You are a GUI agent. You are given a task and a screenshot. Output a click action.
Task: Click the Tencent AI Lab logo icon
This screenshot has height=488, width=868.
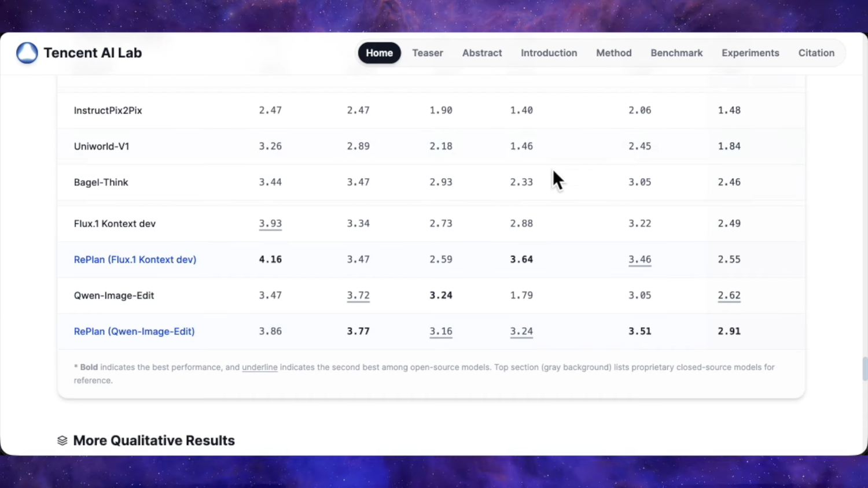(x=27, y=53)
